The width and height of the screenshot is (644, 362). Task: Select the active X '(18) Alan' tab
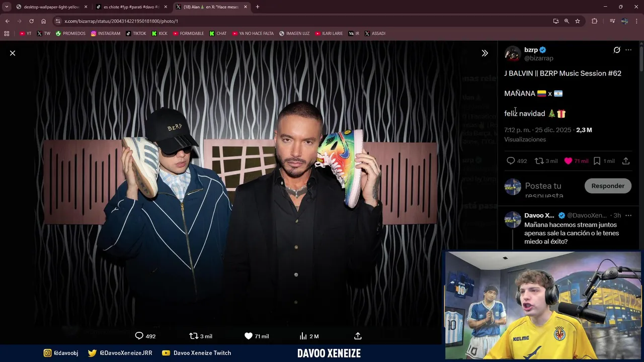[x=211, y=7]
